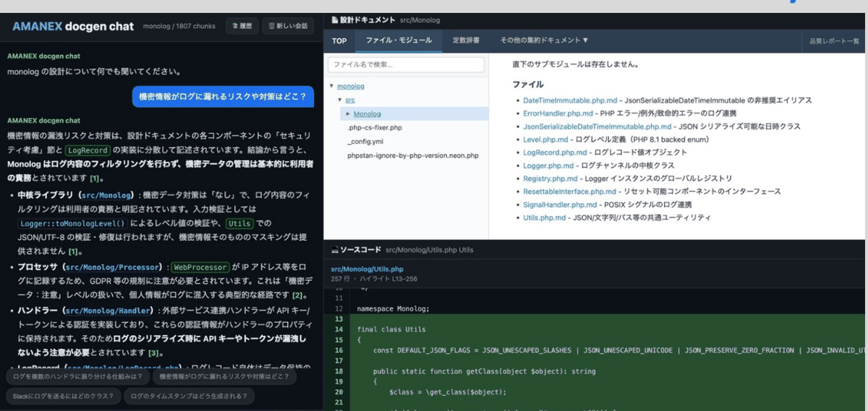The width and height of the screenshot is (868, 411).
Task: Open chat history with 履歴 button
Action: pos(242,26)
